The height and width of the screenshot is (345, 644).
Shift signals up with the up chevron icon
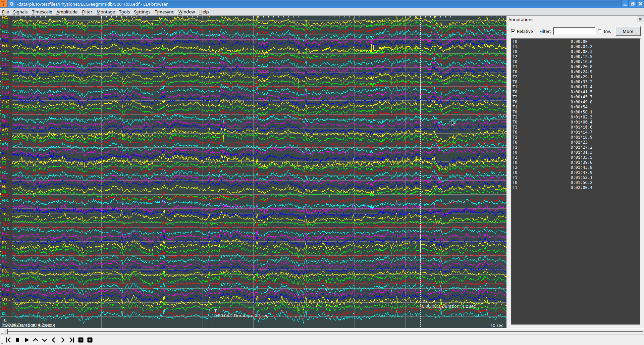click(x=35, y=340)
